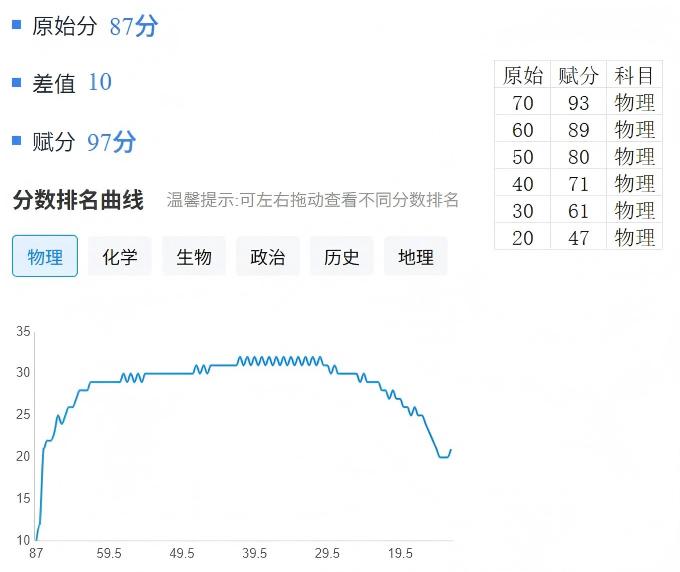The height and width of the screenshot is (572, 680).
Task: Click the 赋分 value 97分
Action: (111, 143)
